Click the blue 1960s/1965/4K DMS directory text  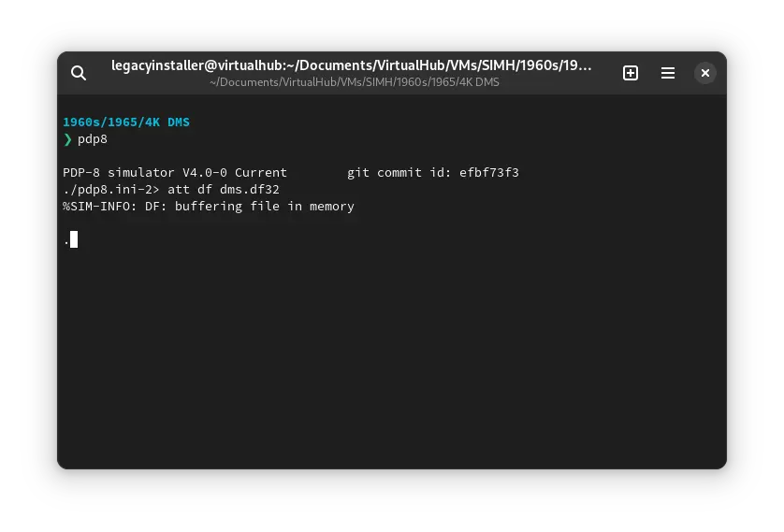coord(126,122)
